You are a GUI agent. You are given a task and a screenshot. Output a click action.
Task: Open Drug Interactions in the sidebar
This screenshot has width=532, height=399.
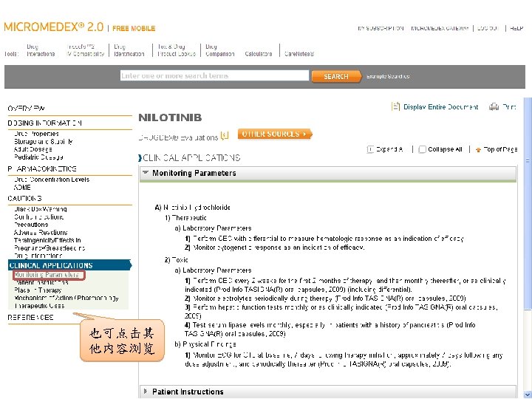(38, 256)
